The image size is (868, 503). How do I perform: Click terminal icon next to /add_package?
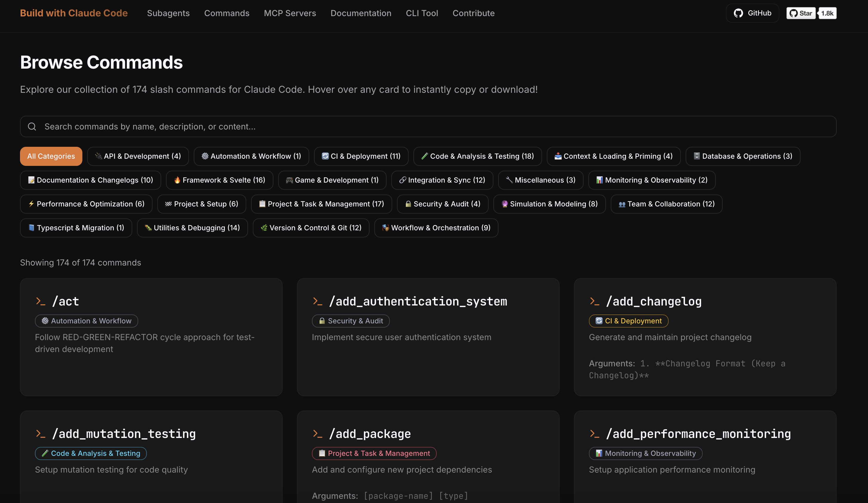coord(318,434)
